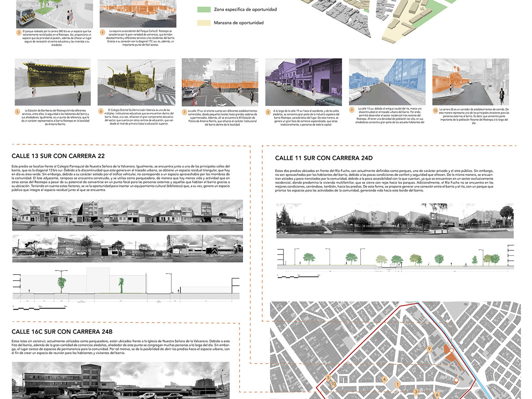Select map pin number 10
The image size is (532, 399).
point(333,384)
